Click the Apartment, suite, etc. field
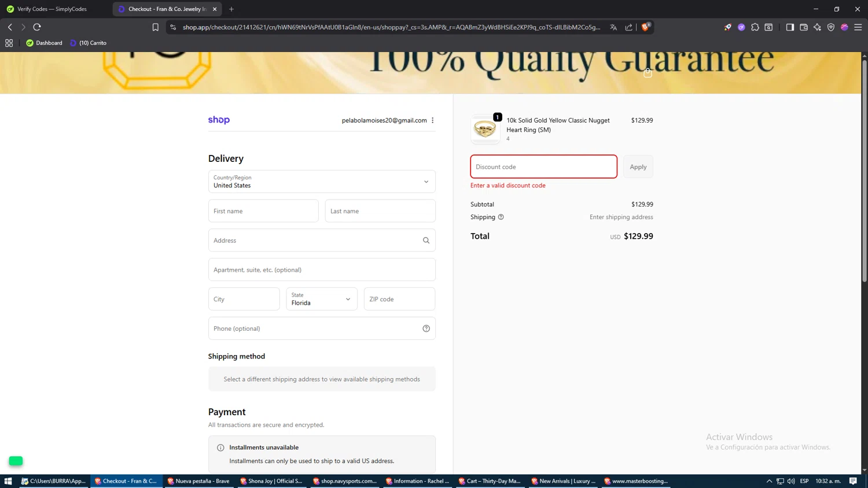This screenshot has height=488, width=868. [322, 270]
